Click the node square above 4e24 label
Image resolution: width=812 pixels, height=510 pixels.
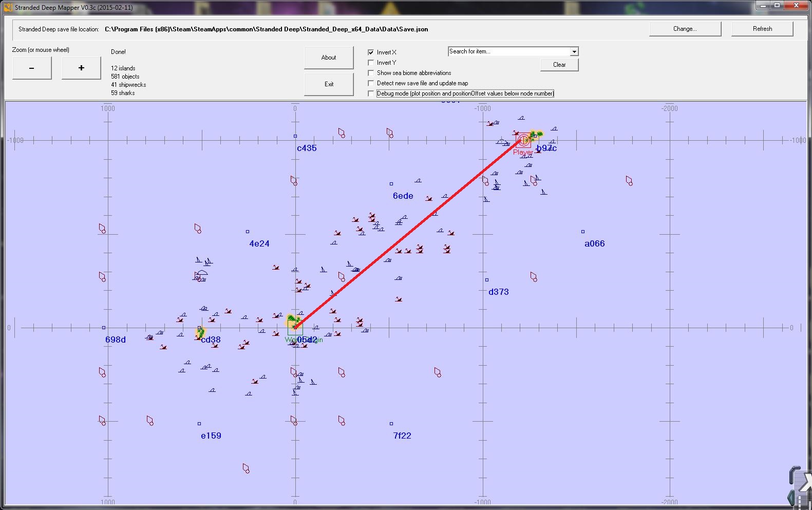(248, 232)
